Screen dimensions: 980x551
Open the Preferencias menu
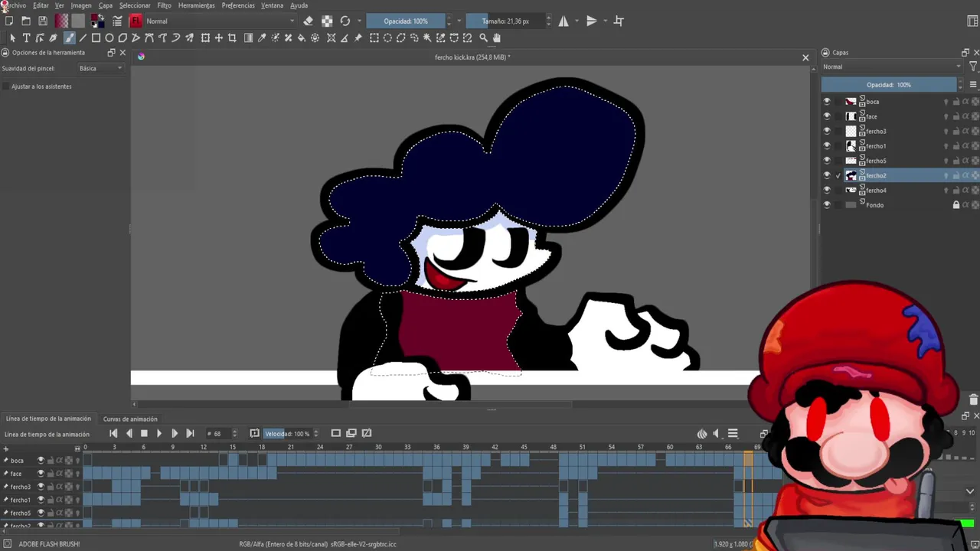(x=238, y=5)
